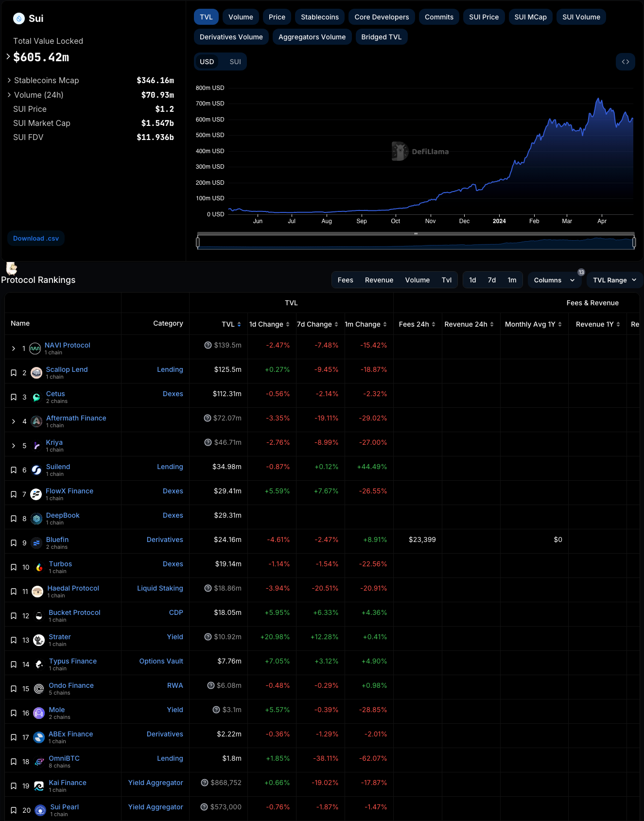This screenshot has width=644, height=821.
Task: Select the 7d period tab
Action: point(492,280)
